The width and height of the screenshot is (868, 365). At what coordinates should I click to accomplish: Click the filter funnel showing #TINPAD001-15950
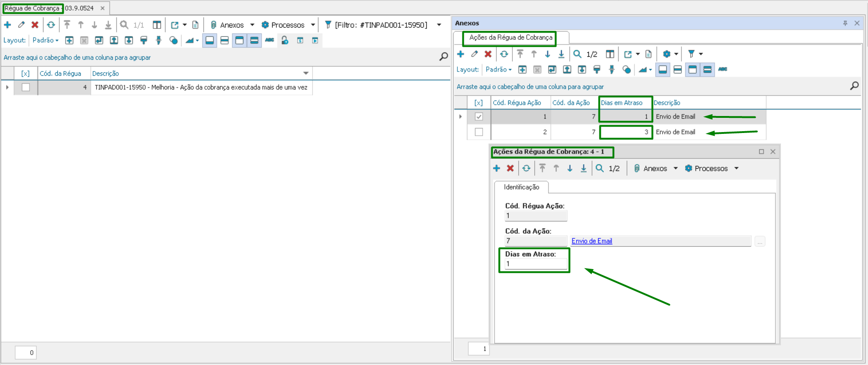328,25
